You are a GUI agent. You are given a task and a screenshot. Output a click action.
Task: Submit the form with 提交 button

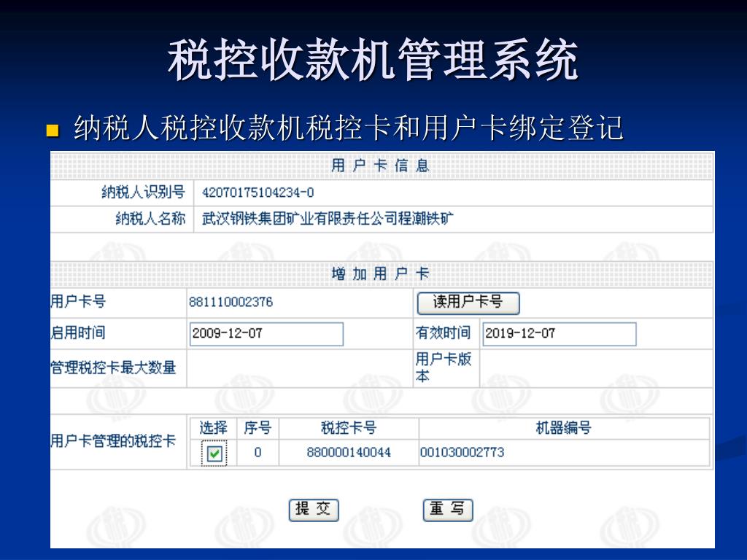[x=314, y=510]
